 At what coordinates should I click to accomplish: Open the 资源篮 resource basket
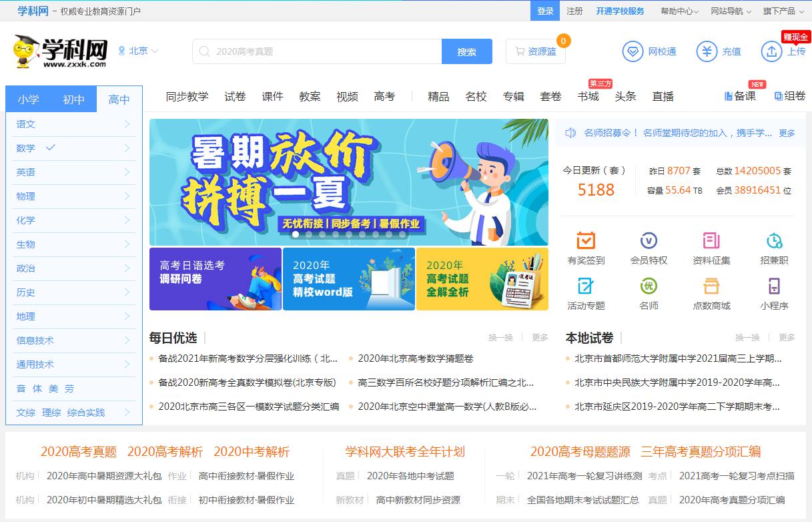click(x=536, y=51)
